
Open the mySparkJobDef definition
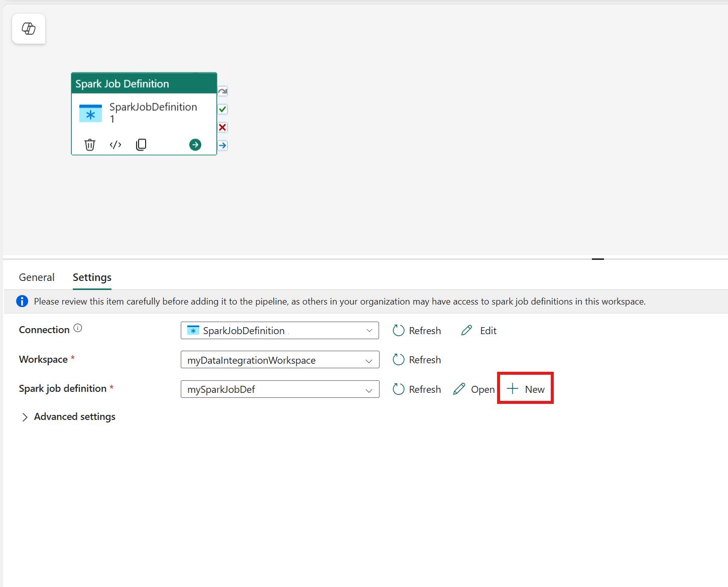[x=473, y=389]
